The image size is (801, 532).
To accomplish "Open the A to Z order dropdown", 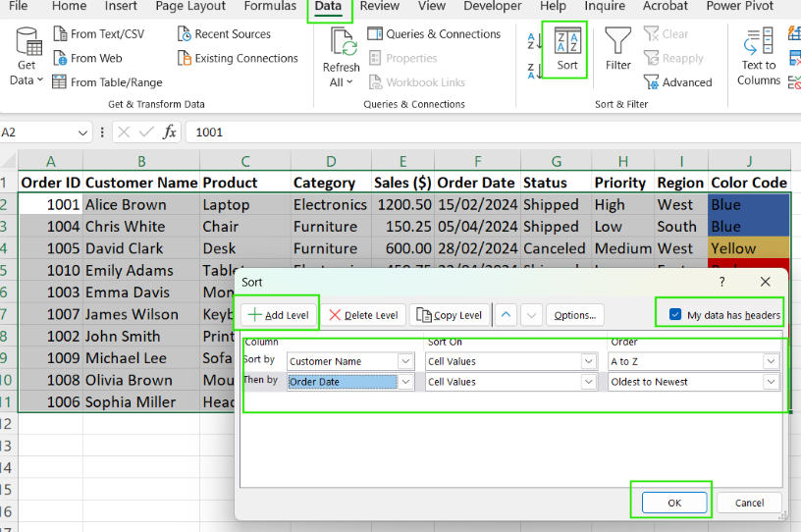I will (772, 361).
